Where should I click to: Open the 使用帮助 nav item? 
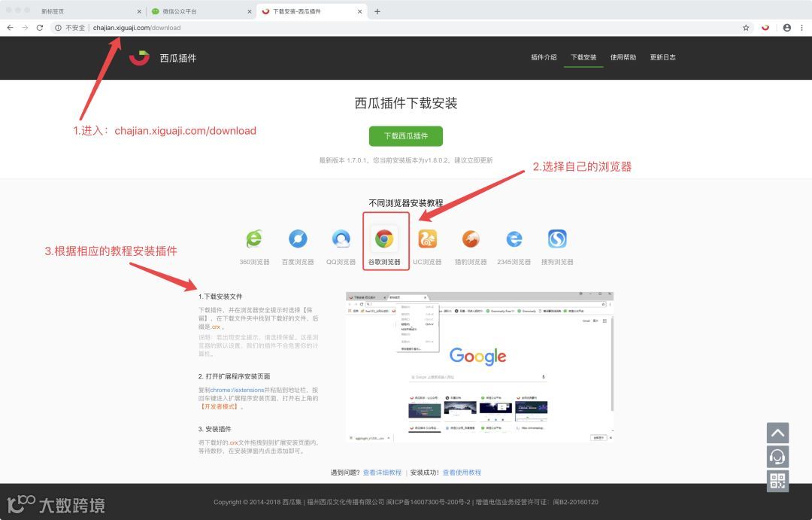pos(623,57)
